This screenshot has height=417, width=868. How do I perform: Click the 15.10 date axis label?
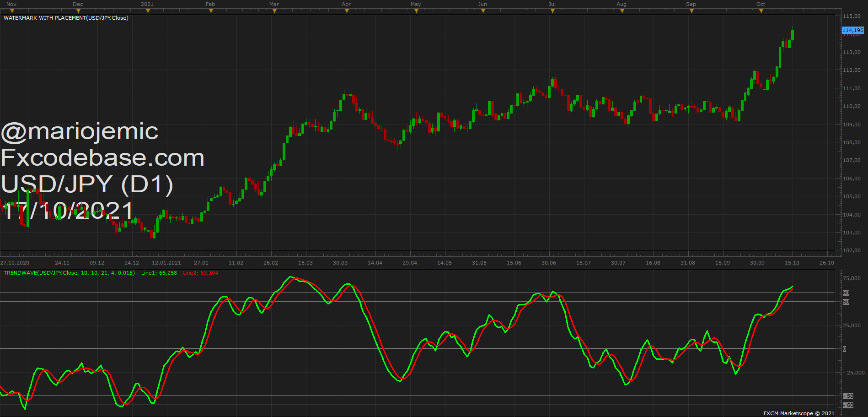792,263
